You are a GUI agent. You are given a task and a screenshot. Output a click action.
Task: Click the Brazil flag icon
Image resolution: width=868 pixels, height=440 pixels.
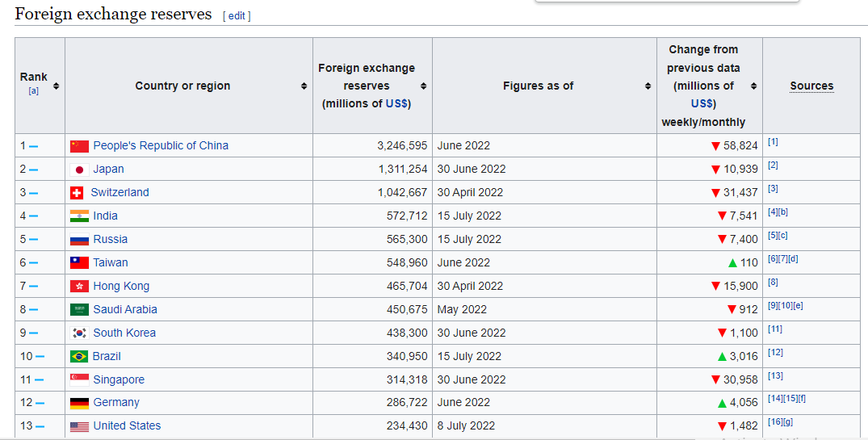(x=79, y=357)
